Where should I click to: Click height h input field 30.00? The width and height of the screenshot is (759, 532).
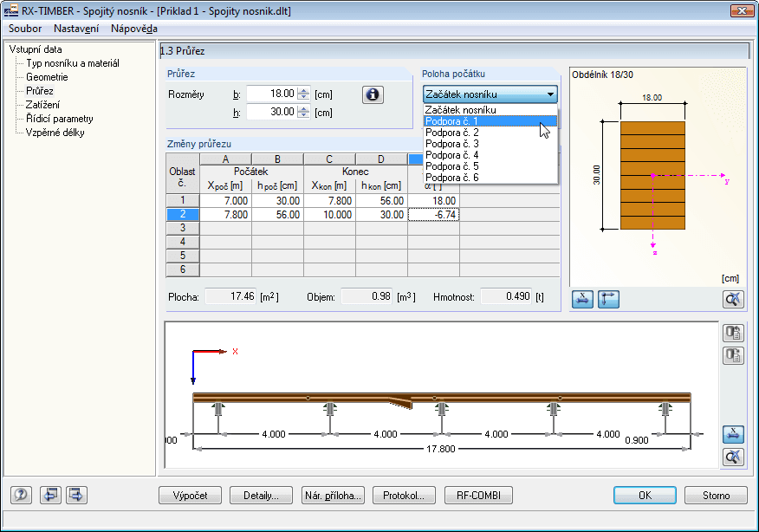tap(272, 113)
